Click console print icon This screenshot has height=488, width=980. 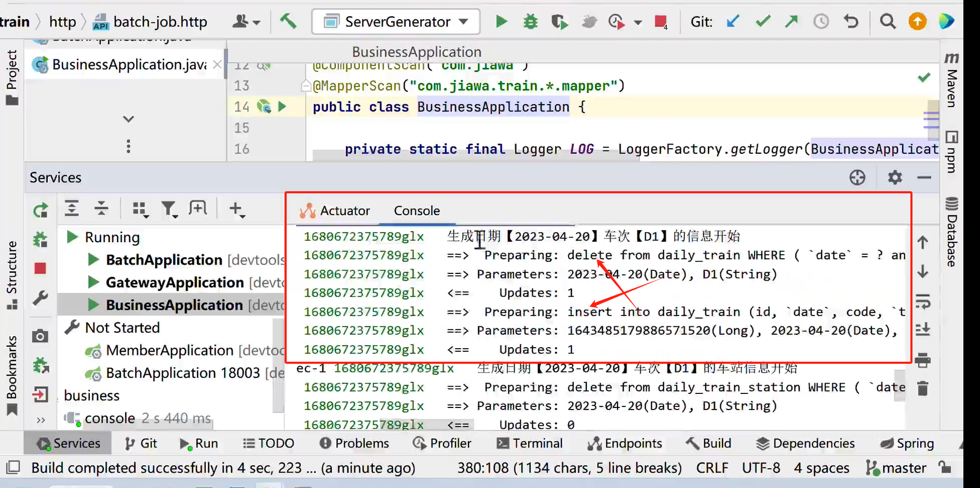[922, 360]
